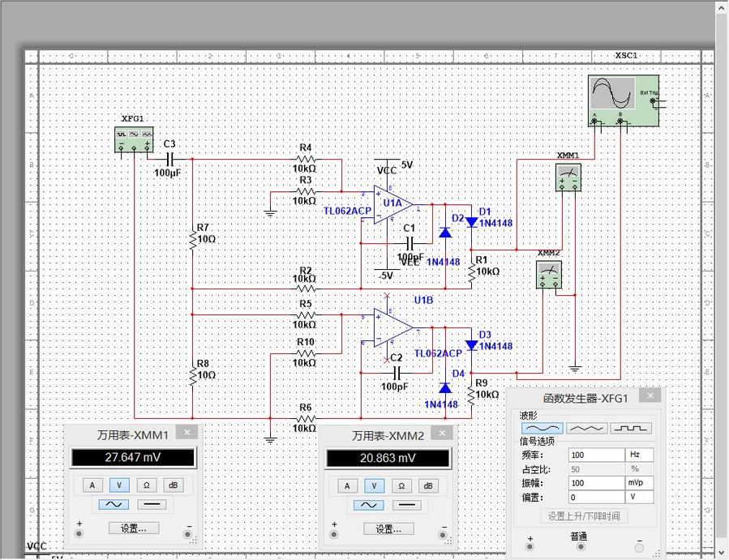Set XMM2 to AC measurement mode

point(368,504)
